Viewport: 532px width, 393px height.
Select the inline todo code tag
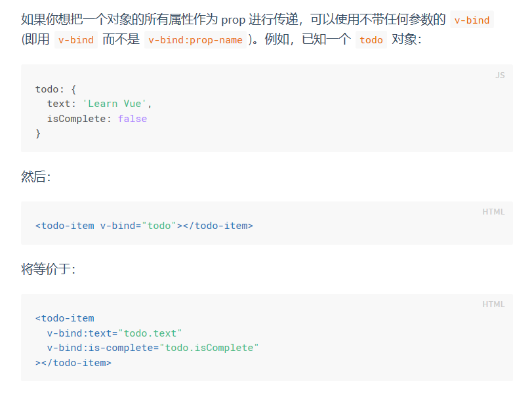click(371, 40)
